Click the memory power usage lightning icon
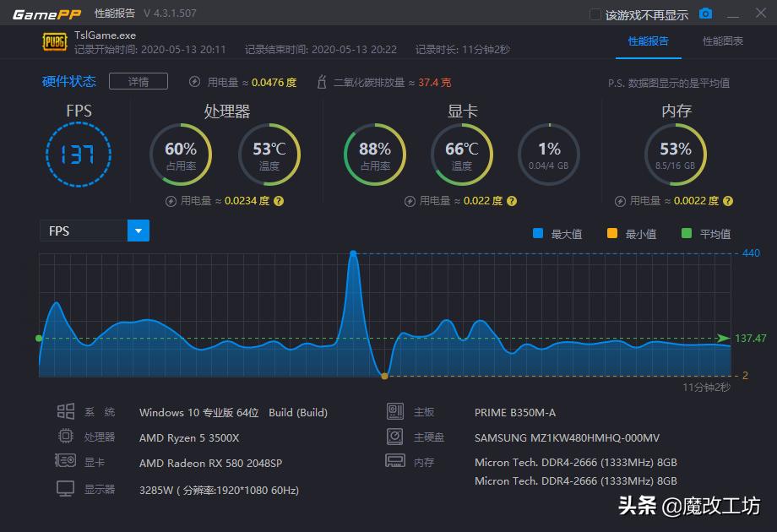Image resolution: width=777 pixels, height=532 pixels. click(x=620, y=201)
